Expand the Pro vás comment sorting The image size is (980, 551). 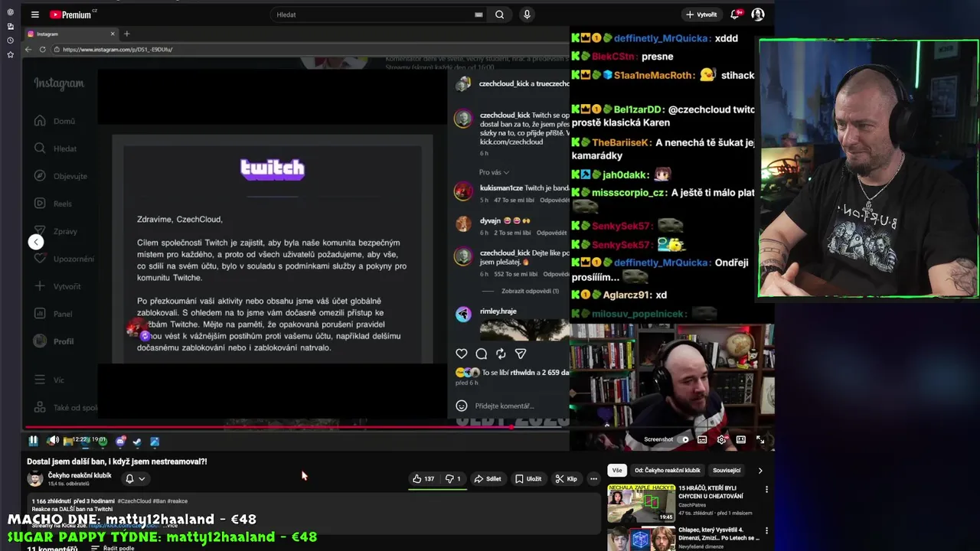494,172
